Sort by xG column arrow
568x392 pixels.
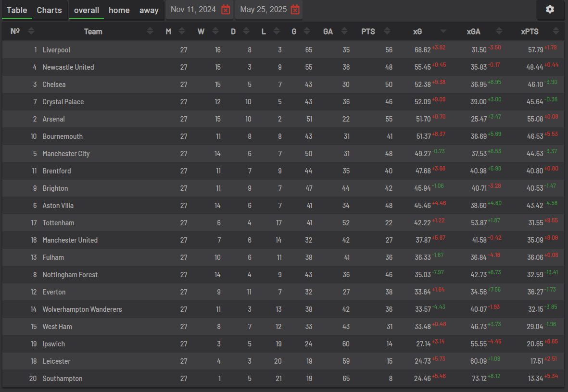(443, 31)
